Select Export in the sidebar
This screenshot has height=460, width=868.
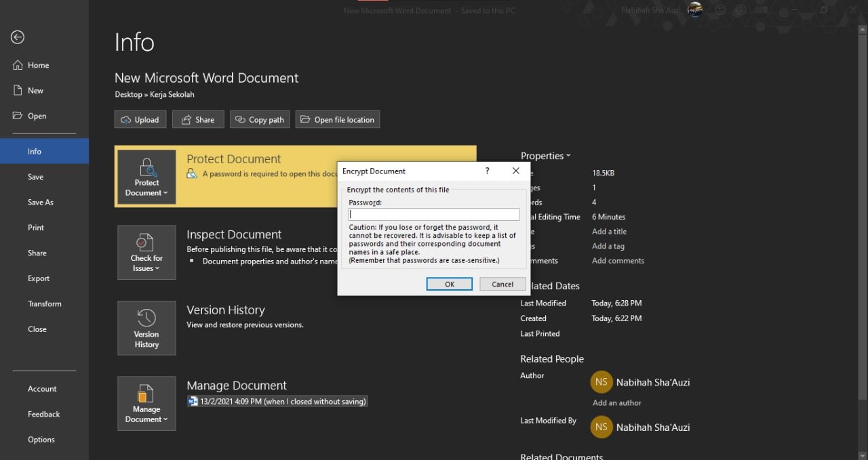(x=39, y=278)
